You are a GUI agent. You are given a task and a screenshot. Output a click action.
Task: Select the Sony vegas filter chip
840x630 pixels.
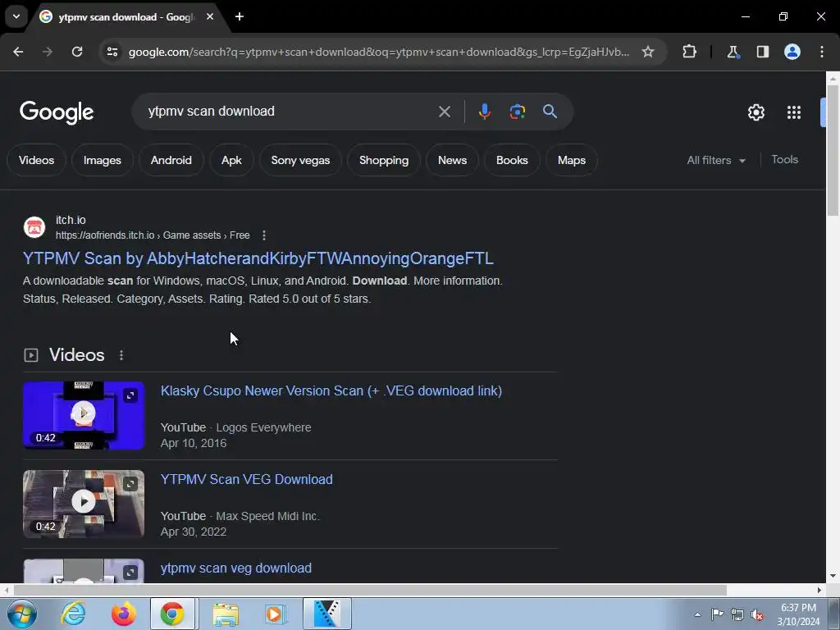point(300,160)
